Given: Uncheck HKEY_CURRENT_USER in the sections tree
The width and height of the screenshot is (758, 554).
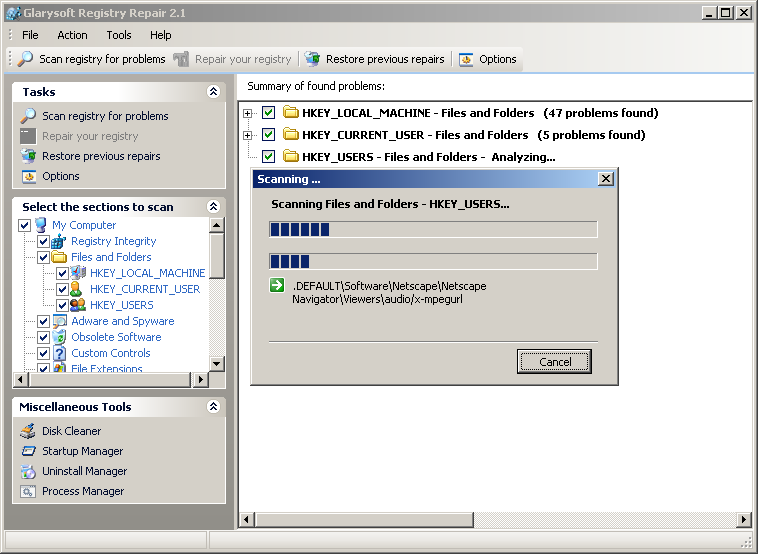Looking at the screenshot, I should pyautogui.click(x=62, y=289).
